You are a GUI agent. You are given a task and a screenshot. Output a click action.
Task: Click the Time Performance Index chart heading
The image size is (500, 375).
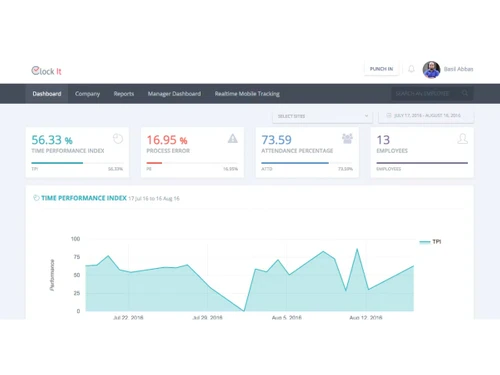tap(84, 198)
